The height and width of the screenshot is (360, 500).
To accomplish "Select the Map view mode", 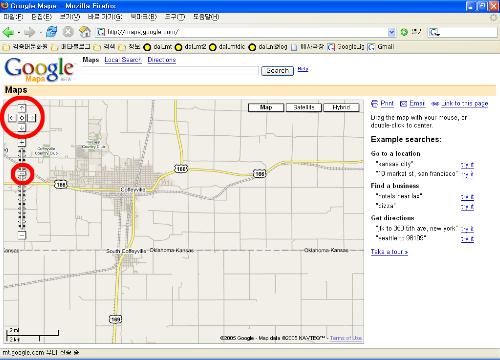I will (266, 107).
